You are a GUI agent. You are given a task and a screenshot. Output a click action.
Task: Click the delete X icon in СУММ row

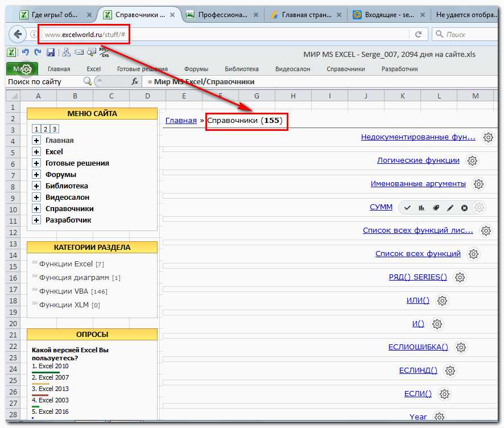click(x=464, y=208)
